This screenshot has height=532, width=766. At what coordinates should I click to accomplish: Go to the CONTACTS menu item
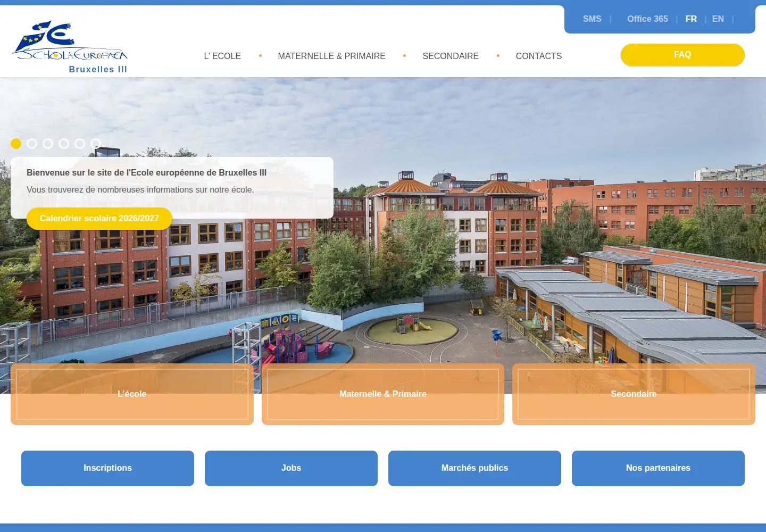[539, 56]
